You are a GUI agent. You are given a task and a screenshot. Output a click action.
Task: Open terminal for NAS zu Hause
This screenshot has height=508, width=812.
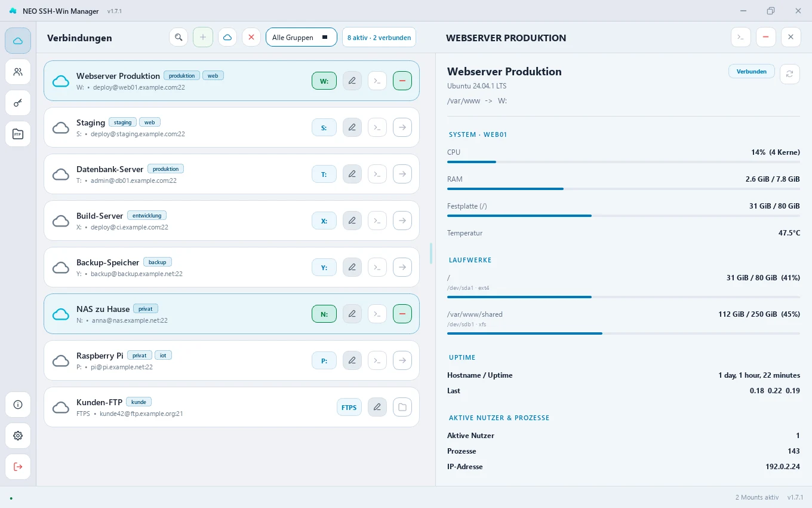point(377,314)
